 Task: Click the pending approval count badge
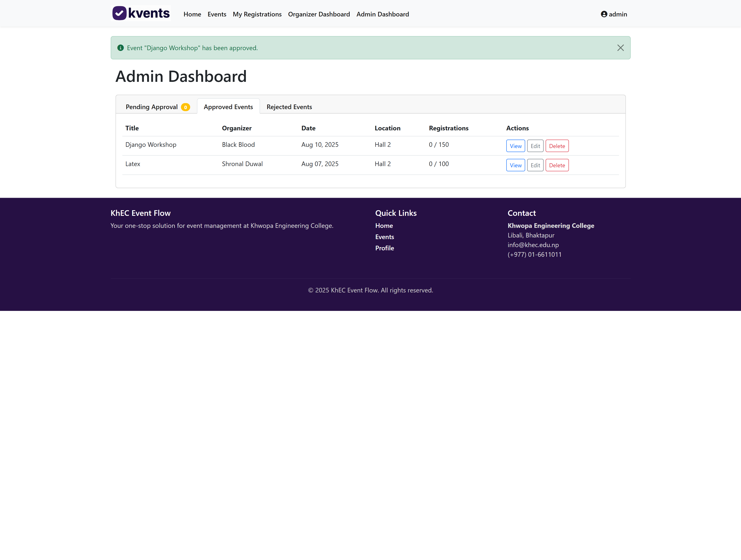click(x=185, y=107)
